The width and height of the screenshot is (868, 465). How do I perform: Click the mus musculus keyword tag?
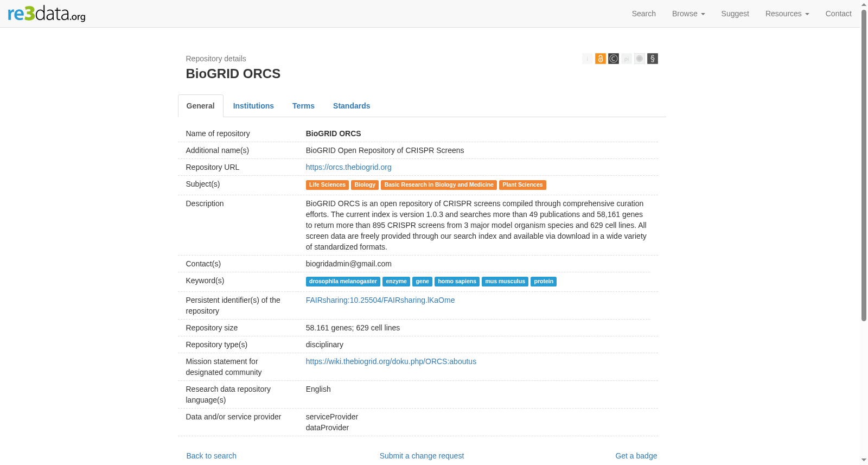tap(505, 282)
